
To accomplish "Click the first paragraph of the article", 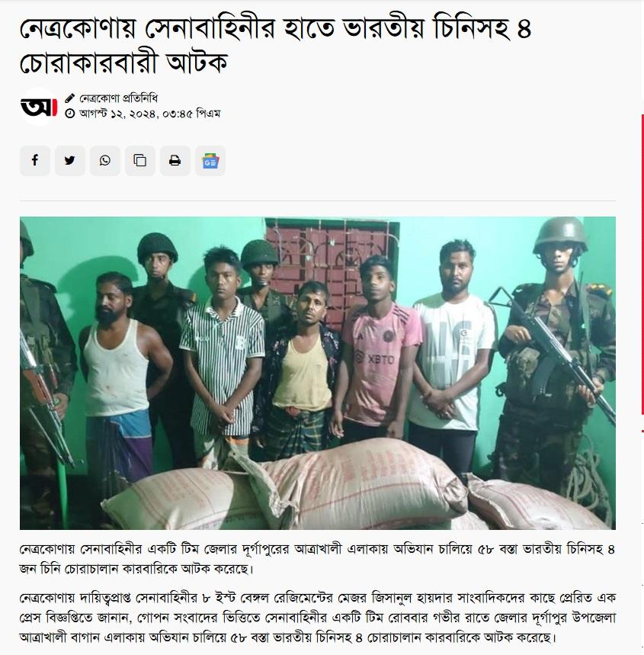I will (318, 558).
